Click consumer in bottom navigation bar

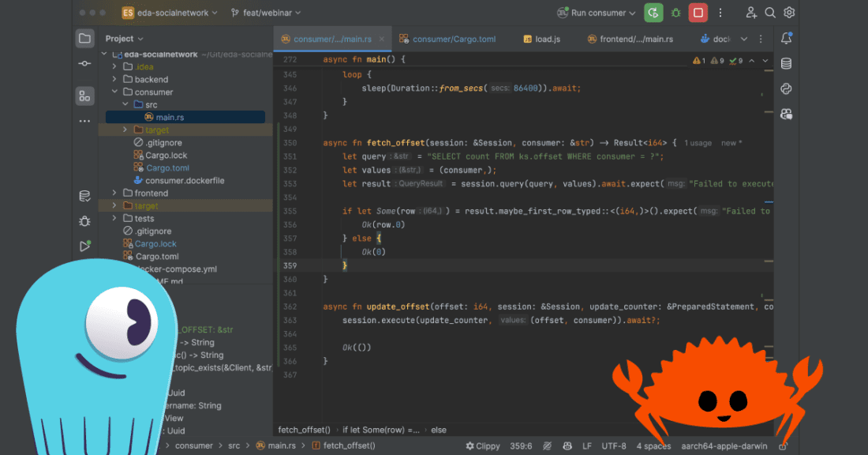point(194,446)
